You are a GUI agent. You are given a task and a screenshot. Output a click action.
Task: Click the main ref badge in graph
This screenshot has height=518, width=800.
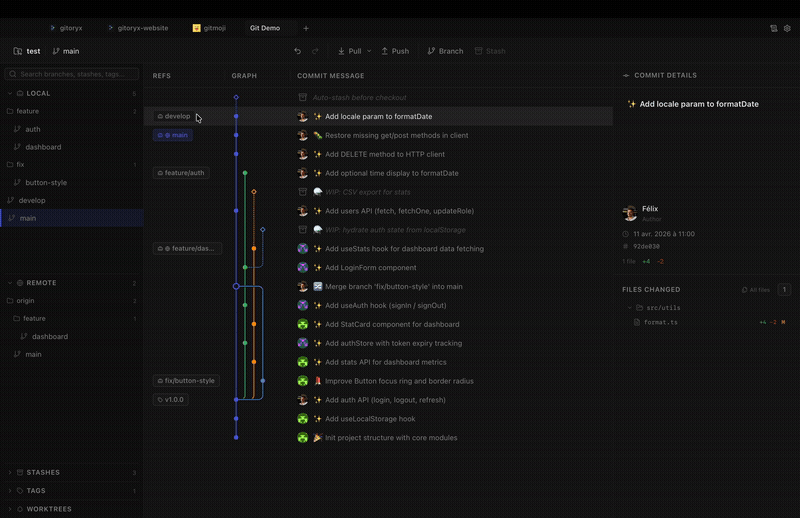(172, 135)
